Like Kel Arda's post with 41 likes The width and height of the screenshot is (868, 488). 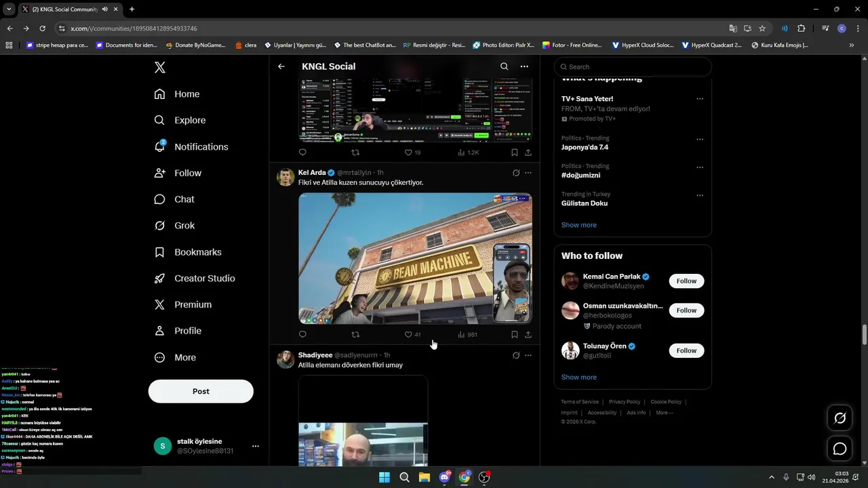coord(412,334)
